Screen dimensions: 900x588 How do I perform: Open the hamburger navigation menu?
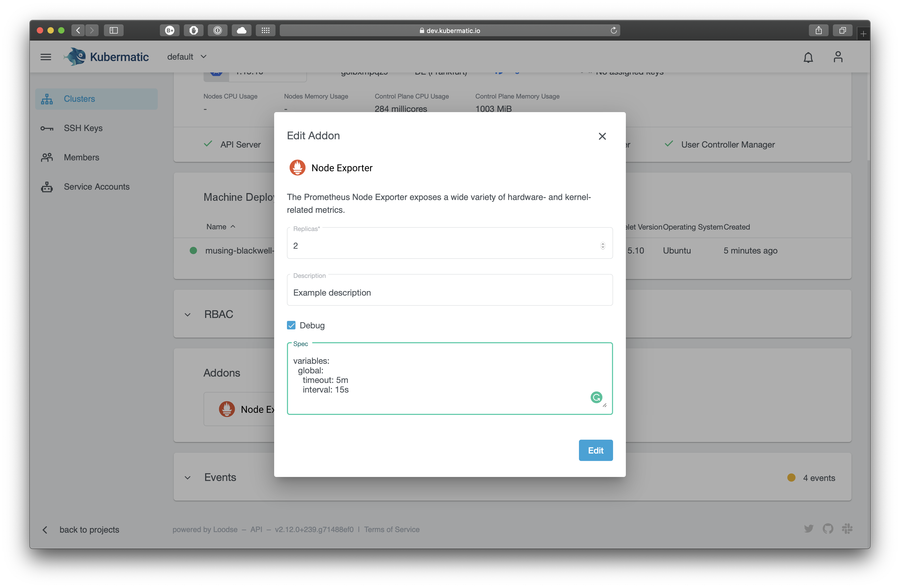[x=46, y=57]
